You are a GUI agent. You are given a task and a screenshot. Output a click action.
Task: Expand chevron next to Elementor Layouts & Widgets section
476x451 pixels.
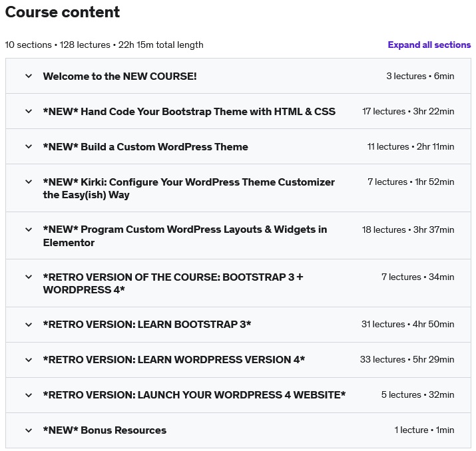29,229
